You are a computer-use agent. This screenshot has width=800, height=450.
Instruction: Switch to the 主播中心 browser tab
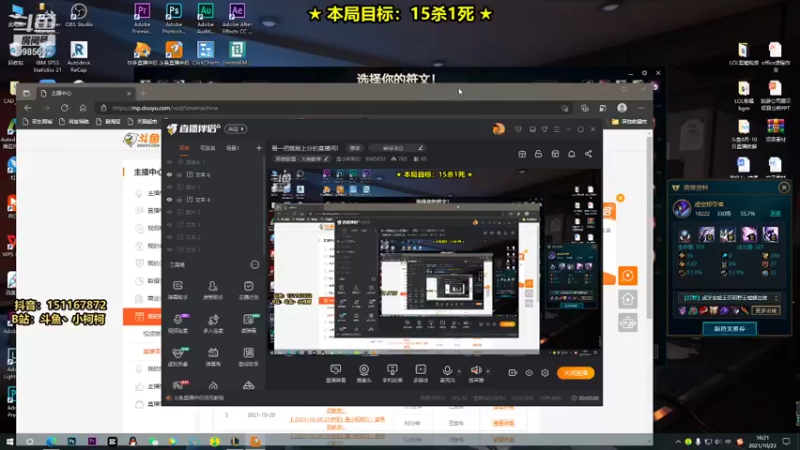click(x=84, y=93)
